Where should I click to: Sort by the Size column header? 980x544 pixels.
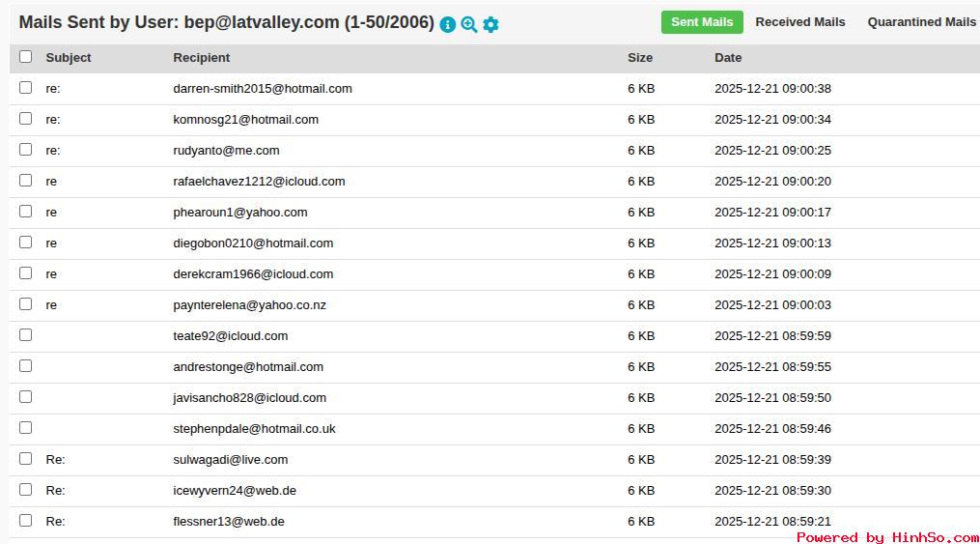coord(640,58)
